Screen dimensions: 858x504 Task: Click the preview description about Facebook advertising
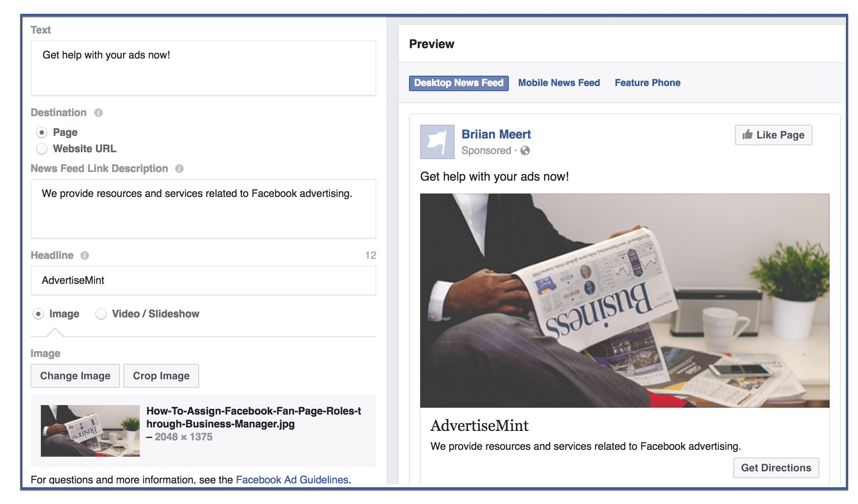[585, 446]
